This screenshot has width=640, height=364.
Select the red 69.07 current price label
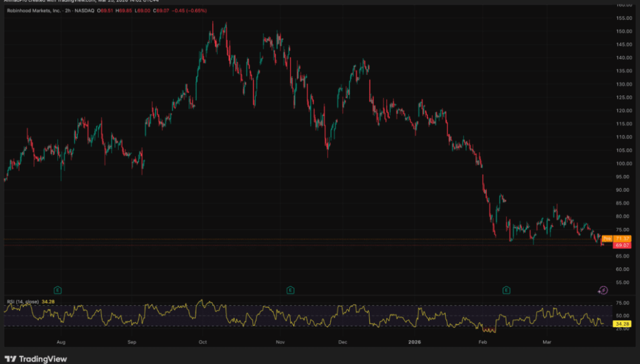click(622, 245)
